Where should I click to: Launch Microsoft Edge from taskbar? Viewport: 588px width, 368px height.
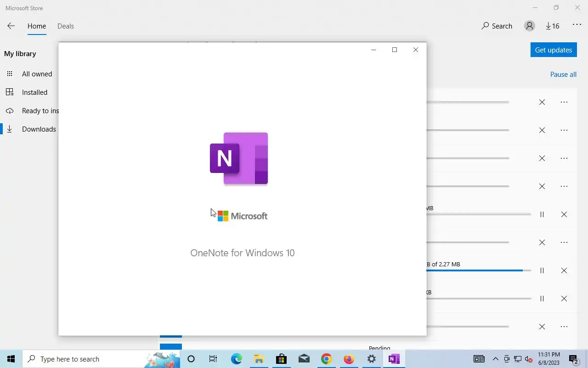pyautogui.click(x=236, y=359)
